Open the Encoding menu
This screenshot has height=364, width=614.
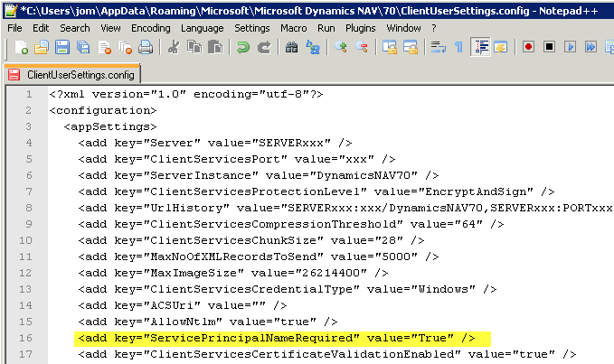tap(150, 28)
